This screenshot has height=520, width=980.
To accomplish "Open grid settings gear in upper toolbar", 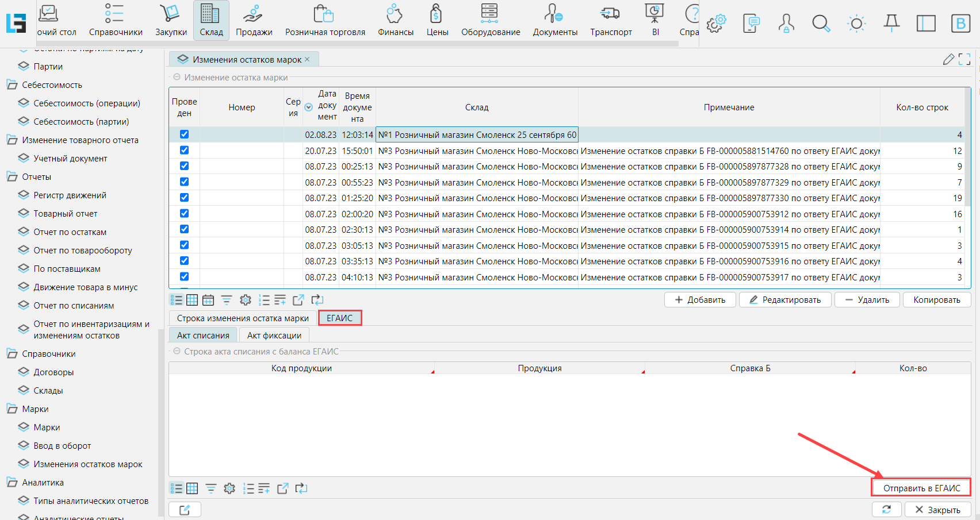I will coord(246,300).
